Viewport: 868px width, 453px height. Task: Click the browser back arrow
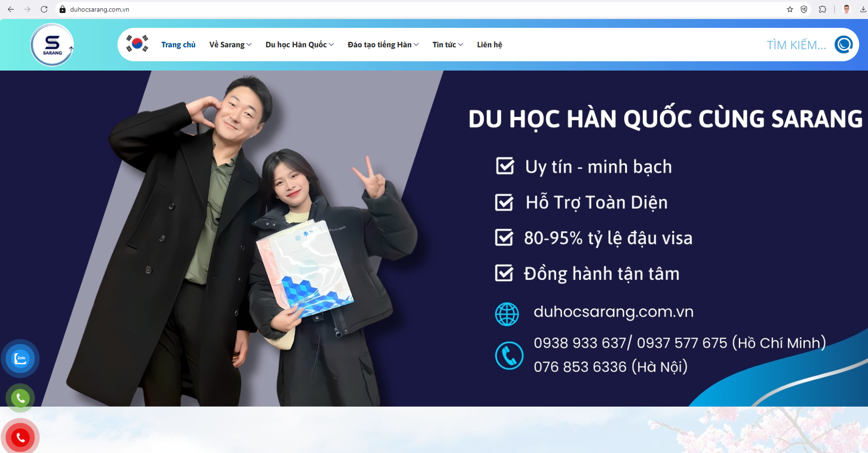point(11,9)
